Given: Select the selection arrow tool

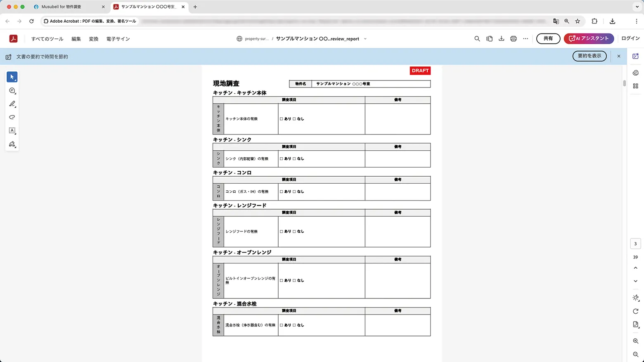Looking at the screenshot, I should click(x=12, y=77).
